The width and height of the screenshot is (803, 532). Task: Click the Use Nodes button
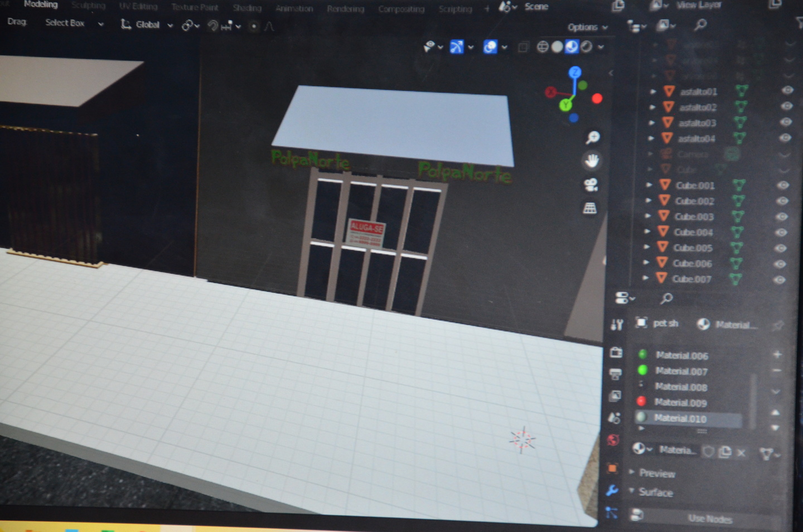click(710, 519)
